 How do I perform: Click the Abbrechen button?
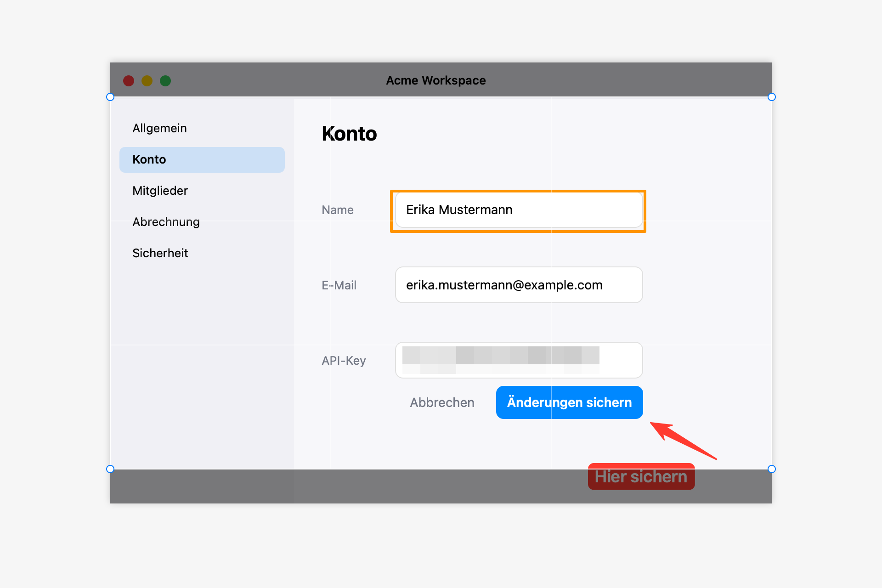pos(442,402)
